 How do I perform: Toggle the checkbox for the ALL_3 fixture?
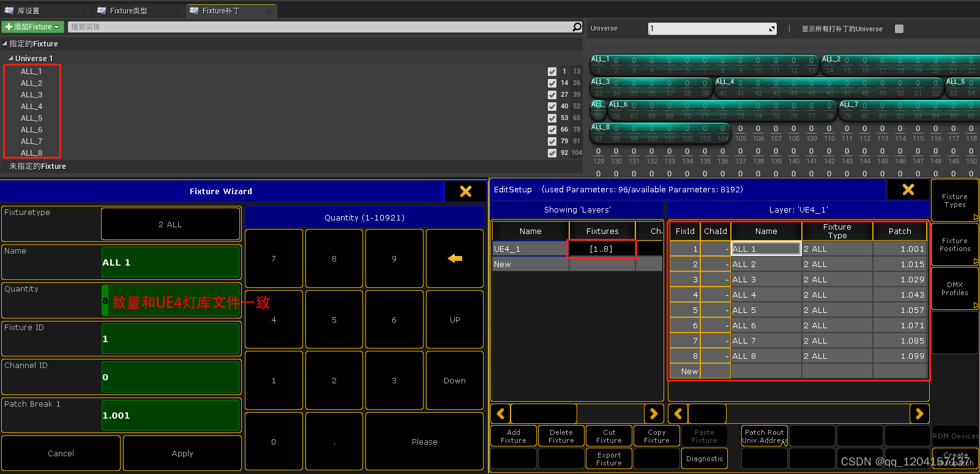pyautogui.click(x=552, y=94)
